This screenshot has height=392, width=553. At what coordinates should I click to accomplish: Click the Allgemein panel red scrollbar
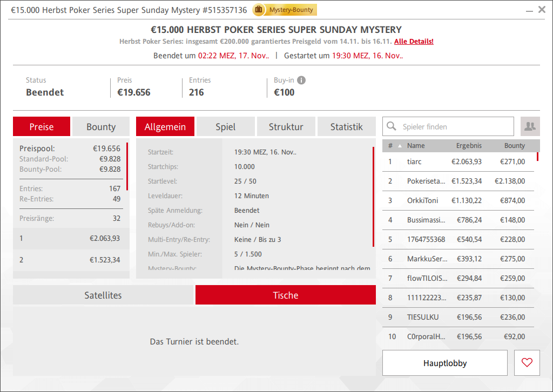[373, 197]
